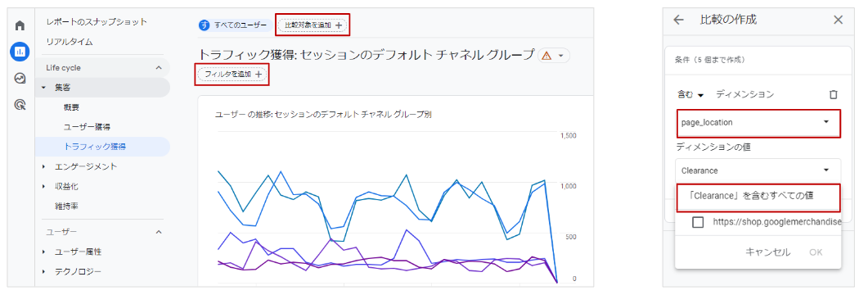Open the Home icon in left rail
This screenshot has width=868, height=295.
coord(20,25)
